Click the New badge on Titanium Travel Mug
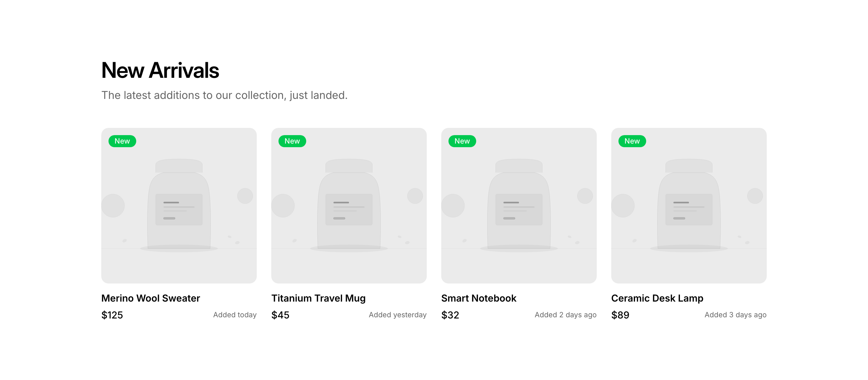868x380 pixels. click(292, 141)
